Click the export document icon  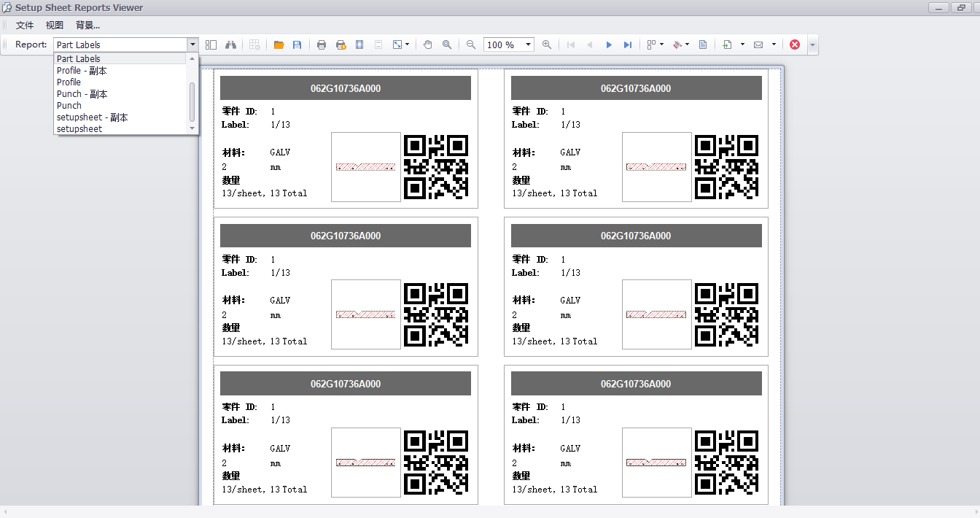click(x=727, y=45)
